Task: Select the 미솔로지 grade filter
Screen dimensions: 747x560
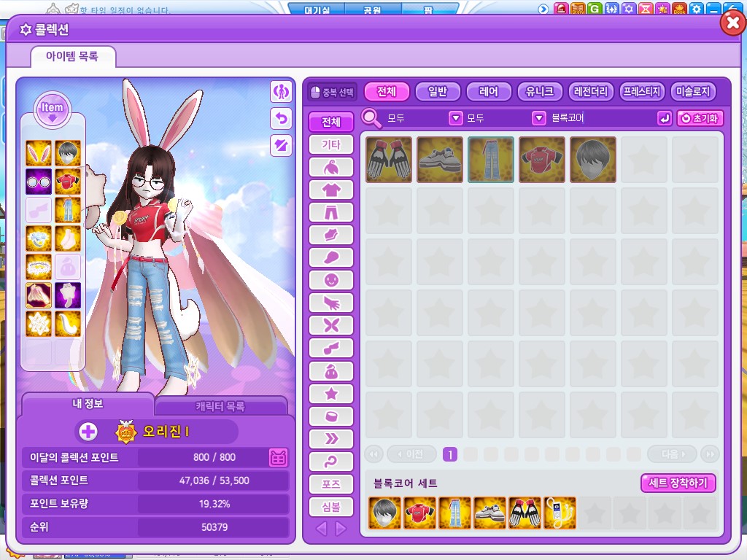Action: point(693,91)
